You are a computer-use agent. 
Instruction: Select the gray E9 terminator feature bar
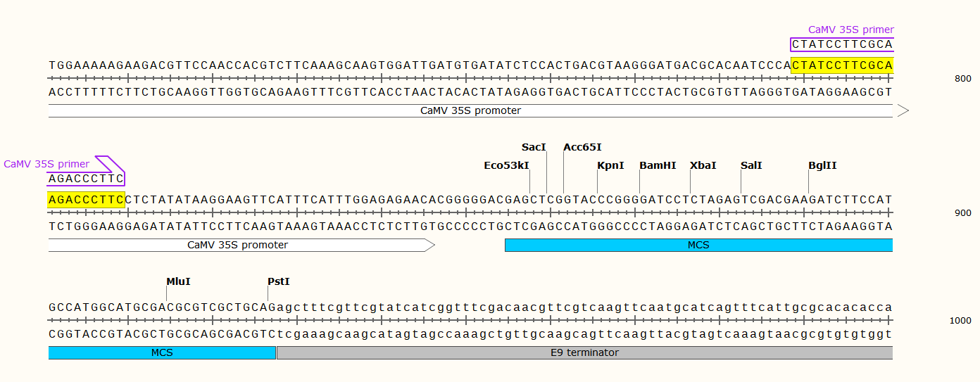pos(584,352)
